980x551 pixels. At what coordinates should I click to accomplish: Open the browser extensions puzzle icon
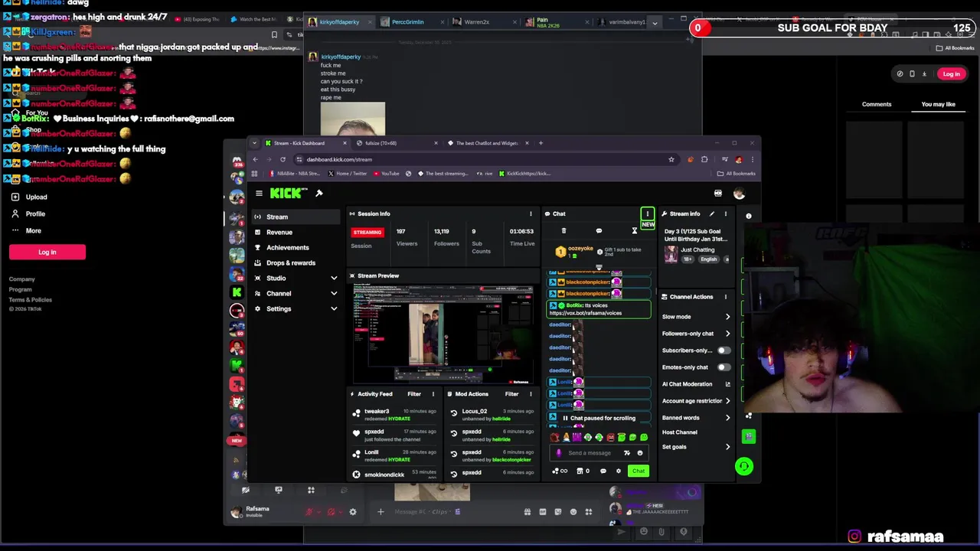tap(704, 159)
